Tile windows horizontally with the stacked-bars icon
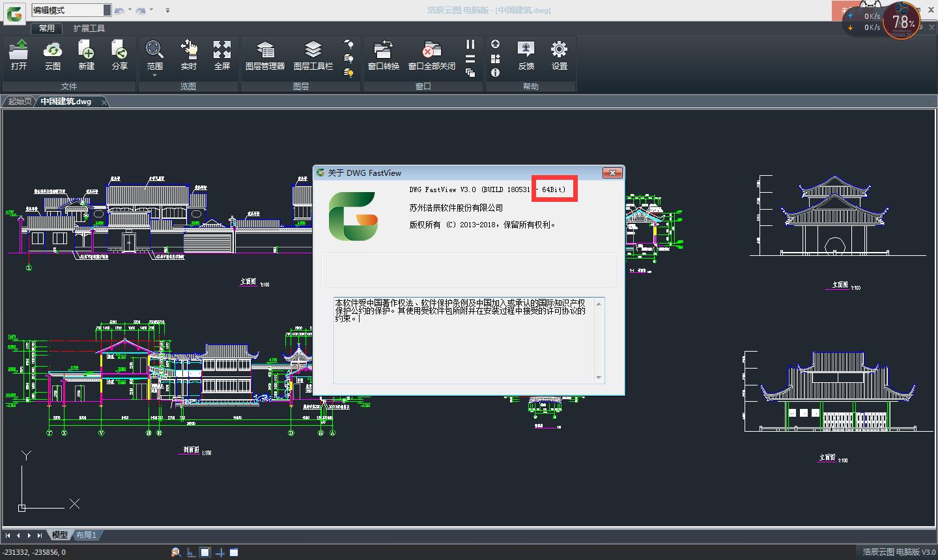 (x=470, y=59)
